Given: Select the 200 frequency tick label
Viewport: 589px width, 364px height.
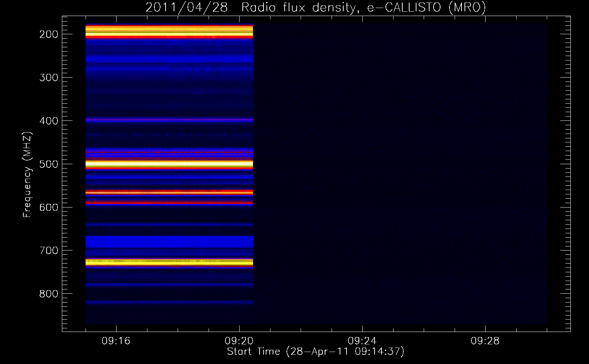Looking at the screenshot, I should point(49,34).
